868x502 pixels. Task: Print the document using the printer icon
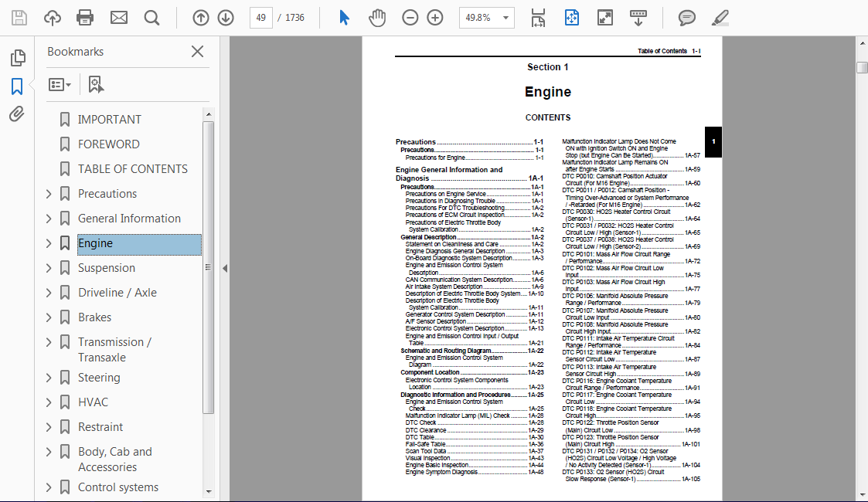coord(85,18)
